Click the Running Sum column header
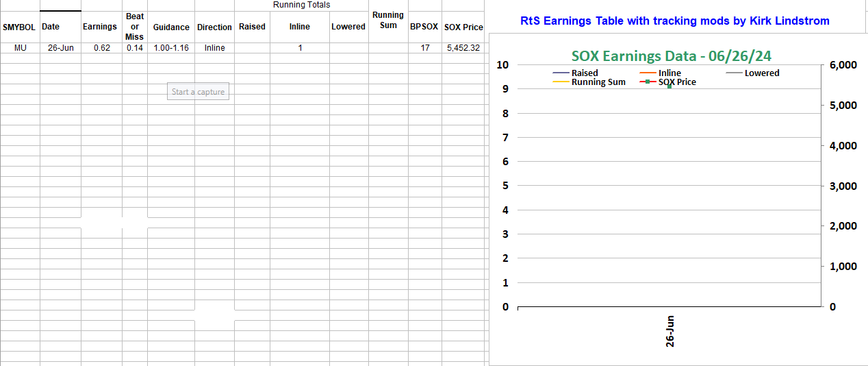868x366 pixels. pyautogui.click(x=388, y=20)
